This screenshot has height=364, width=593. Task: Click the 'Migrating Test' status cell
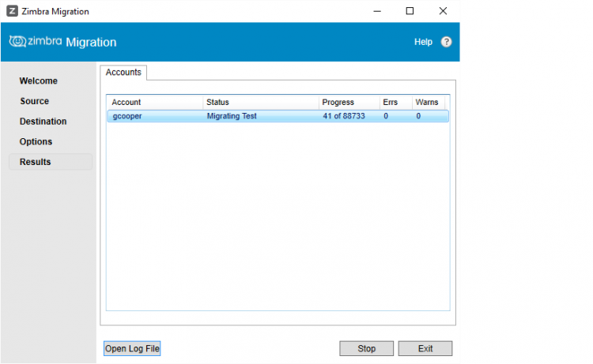click(x=232, y=116)
